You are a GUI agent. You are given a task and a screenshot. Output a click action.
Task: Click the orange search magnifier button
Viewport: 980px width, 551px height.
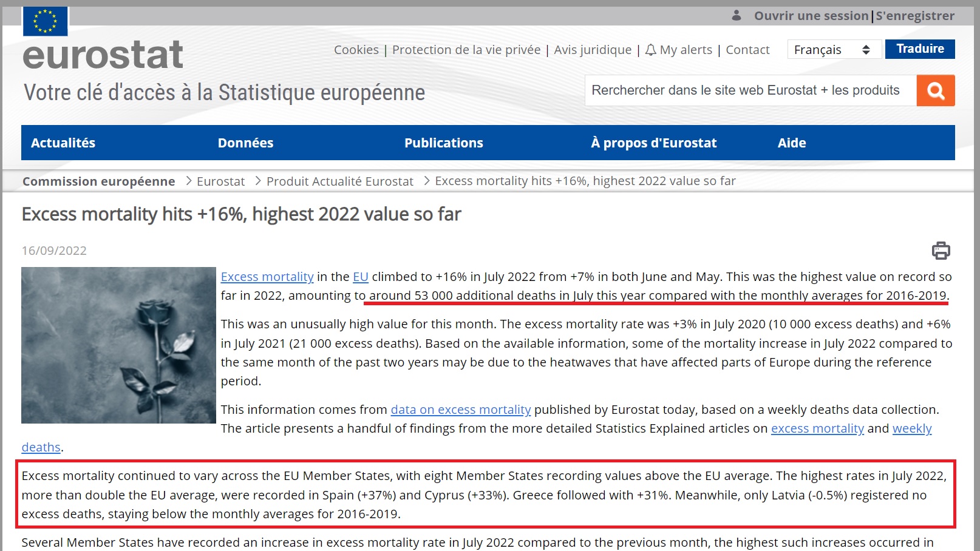pos(936,90)
